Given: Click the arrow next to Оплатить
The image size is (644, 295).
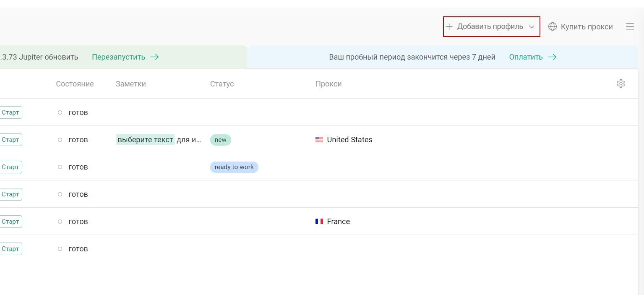Looking at the screenshot, I should tap(552, 57).
